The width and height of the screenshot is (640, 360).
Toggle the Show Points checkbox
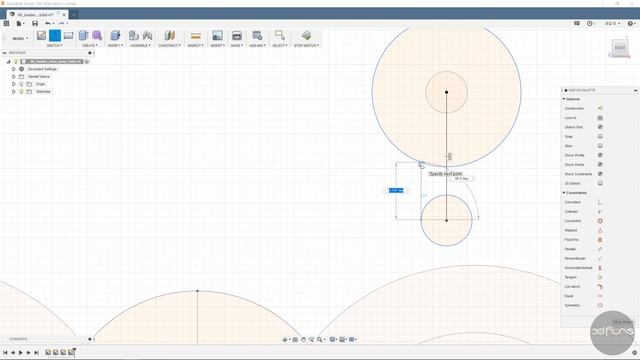(x=600, y=165)
